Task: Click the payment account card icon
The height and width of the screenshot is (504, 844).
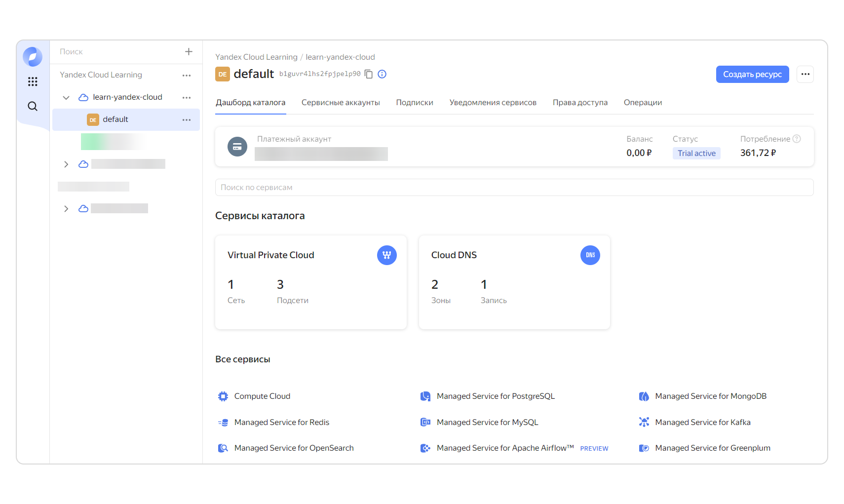Action: click(x=237, y=147)
